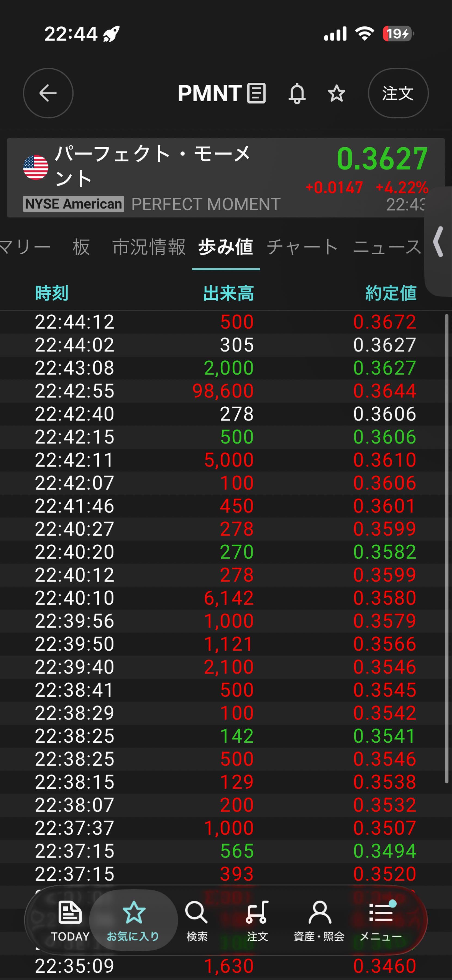Screen dimensions: 452x980
Task: Tap the back arrow button
Action: click(x=48, y=93)
